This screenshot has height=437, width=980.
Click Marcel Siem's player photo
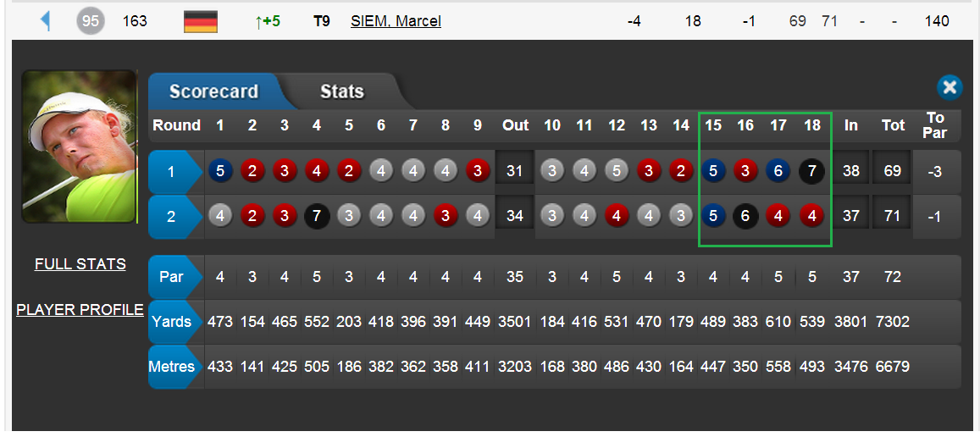pos(80,147)
